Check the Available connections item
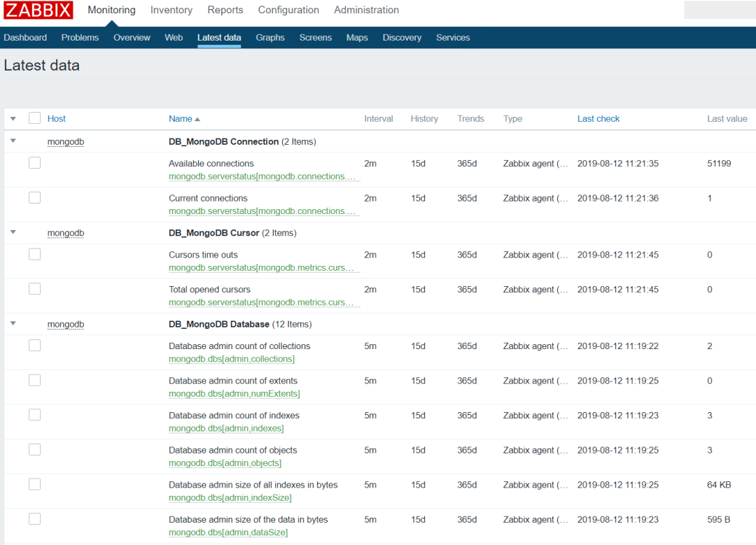The height and width of the screenshot is (545, 756). coord(35,163)
